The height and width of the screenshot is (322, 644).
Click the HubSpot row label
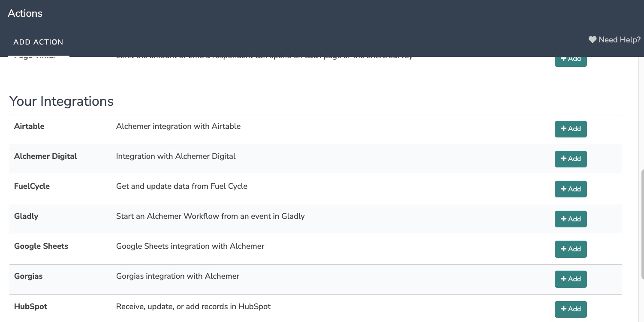[x=30, y=307]
